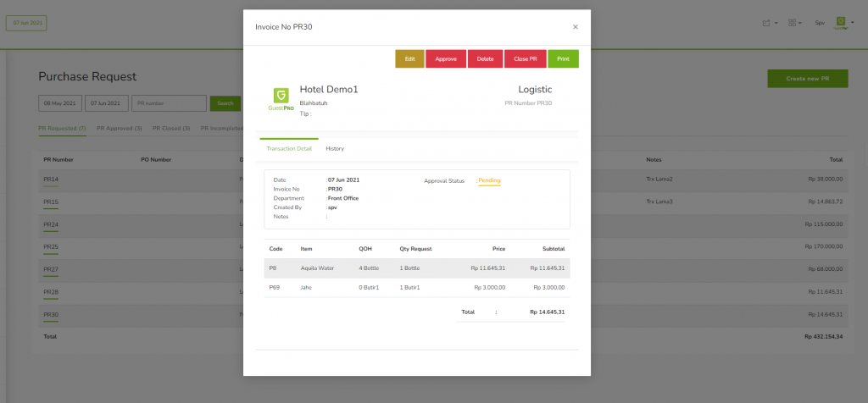Click item code P8

(272, 268)
